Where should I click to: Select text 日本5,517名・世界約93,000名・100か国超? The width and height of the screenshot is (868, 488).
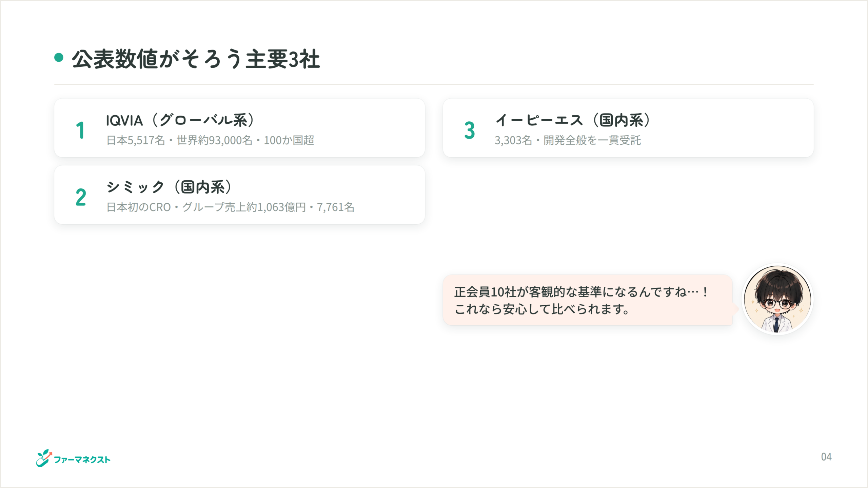click(210, 140)
